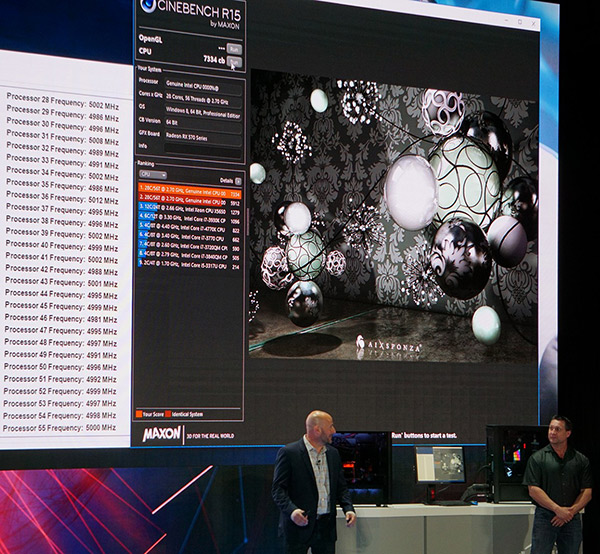Maximize the Cinebench window
This screenshot has width=600, height=554.
coord(520,22)
